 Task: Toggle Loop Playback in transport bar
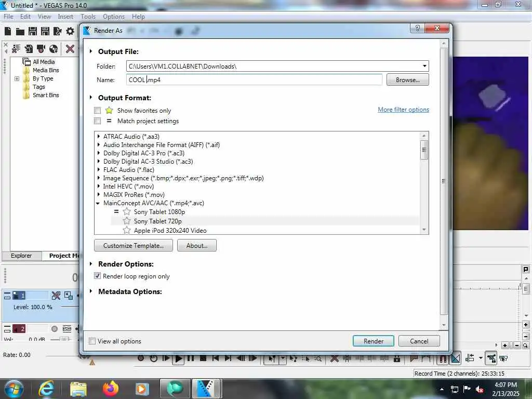point(154,358)
